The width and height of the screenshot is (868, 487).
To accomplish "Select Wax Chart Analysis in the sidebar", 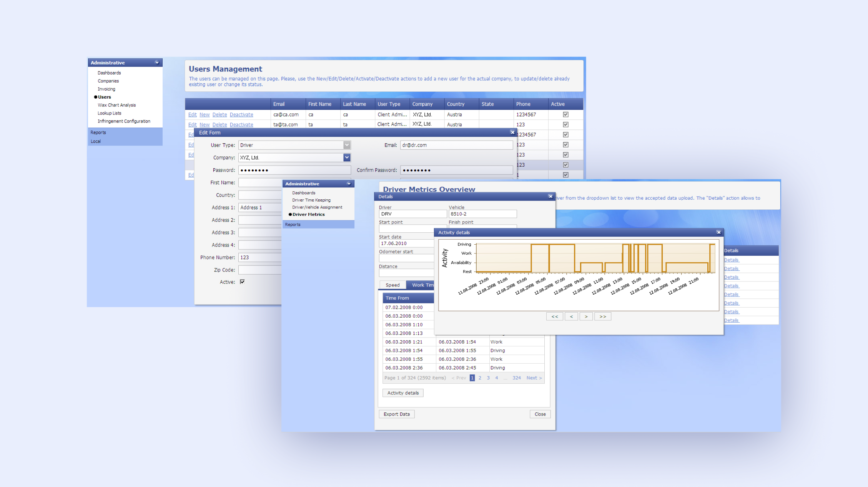I will coord(116,105).
